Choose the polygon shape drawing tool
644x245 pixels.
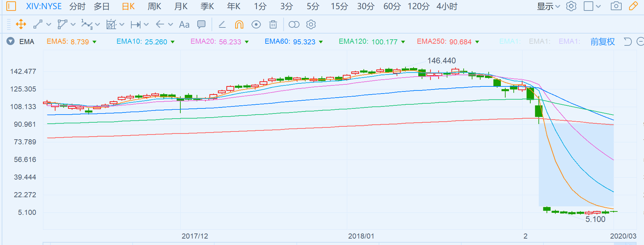(63, 24)
